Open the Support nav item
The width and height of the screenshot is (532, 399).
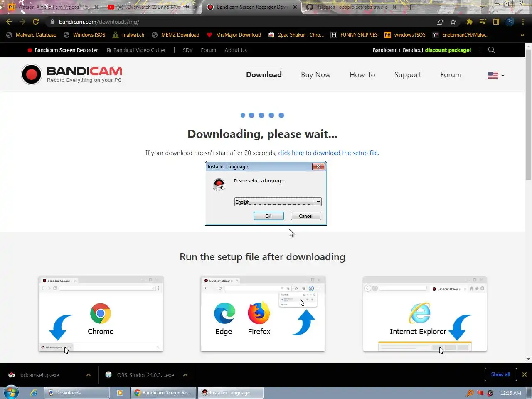[408, 75]
